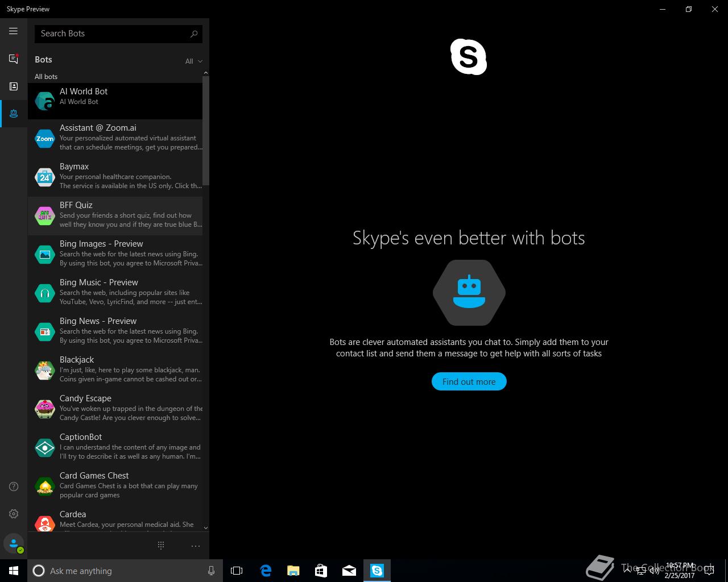
Task: Select Cardea bot name
Action: (73, 514)
